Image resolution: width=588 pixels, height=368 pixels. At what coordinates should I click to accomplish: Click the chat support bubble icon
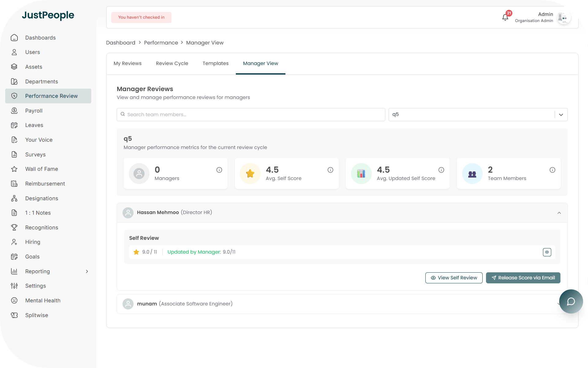[x=571, y=301]
